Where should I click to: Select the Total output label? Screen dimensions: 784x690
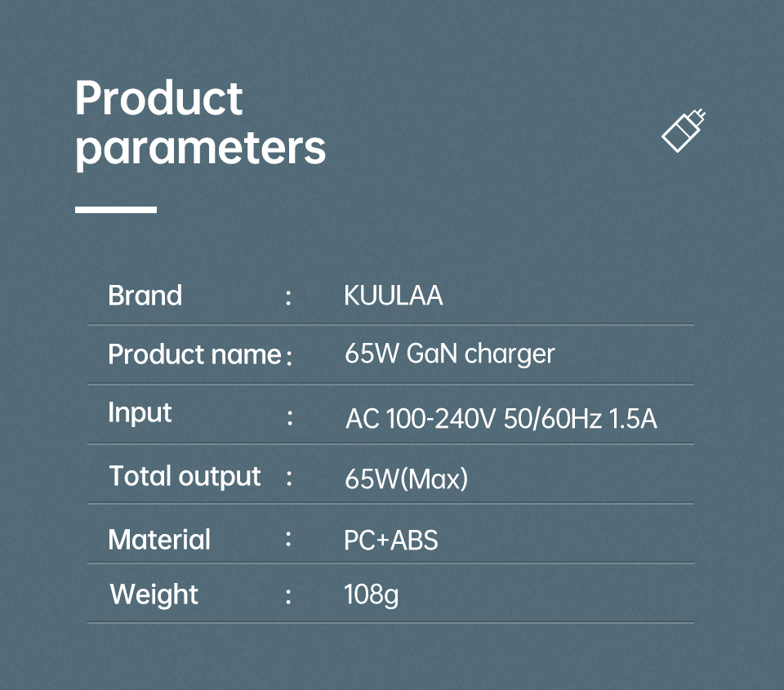coord(185,476)
